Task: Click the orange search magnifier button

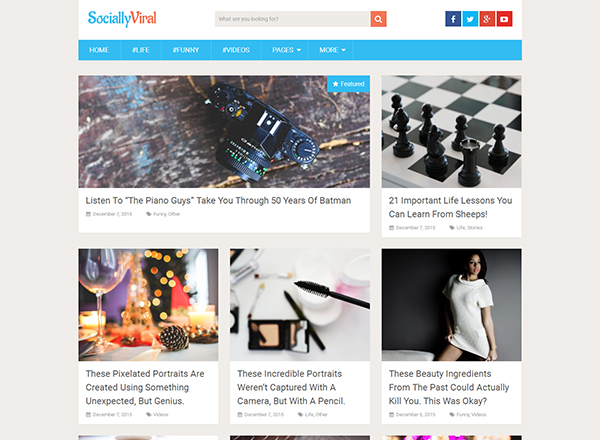Action: pos(378,19)
